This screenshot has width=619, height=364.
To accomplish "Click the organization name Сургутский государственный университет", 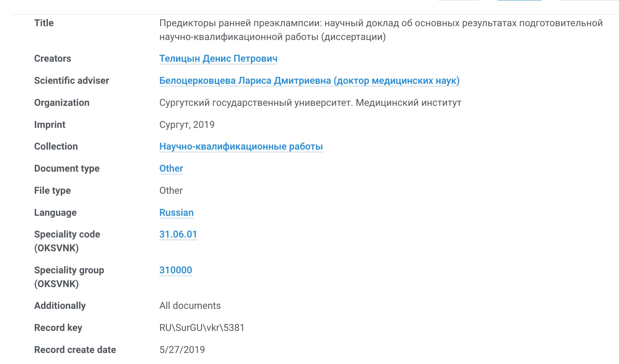I will pos(310,103).
